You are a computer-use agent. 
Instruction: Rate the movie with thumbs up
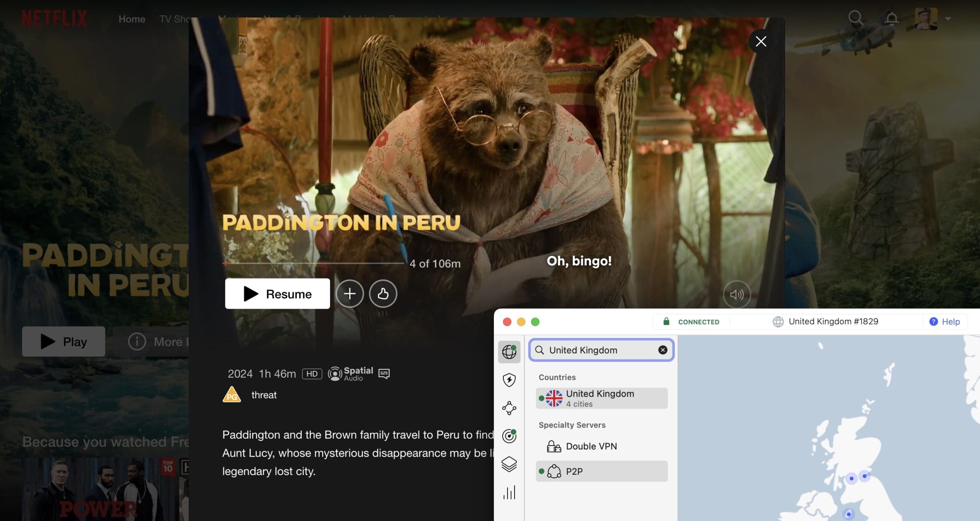tap(383, 293)
